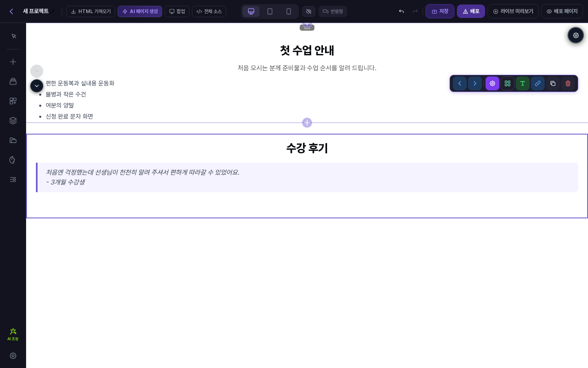This screenshot has height=368, width=588.
Task: Save the project with 저장
Action: [x=440, y=11]
